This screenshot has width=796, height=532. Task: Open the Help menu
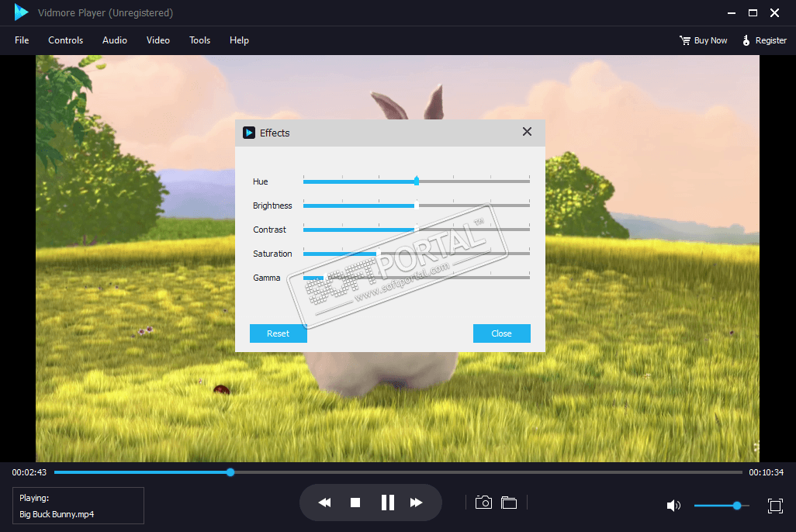239,40
